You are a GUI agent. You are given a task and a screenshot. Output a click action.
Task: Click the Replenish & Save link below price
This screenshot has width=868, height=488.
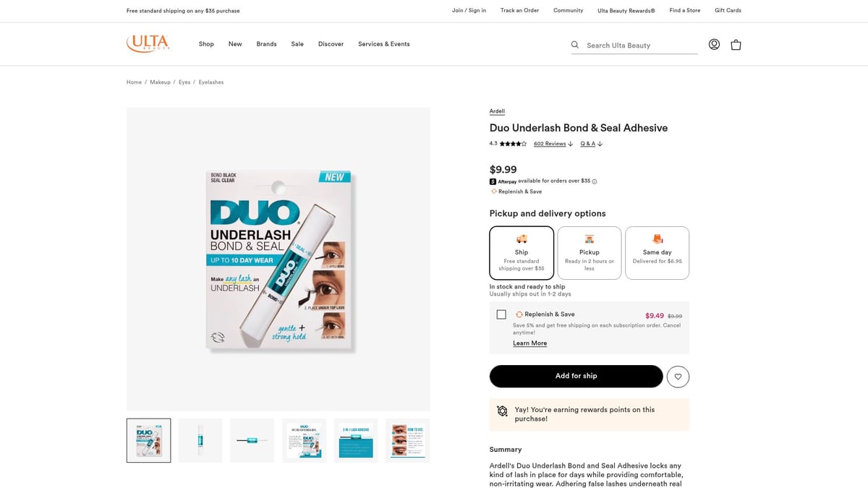(519, 192)
